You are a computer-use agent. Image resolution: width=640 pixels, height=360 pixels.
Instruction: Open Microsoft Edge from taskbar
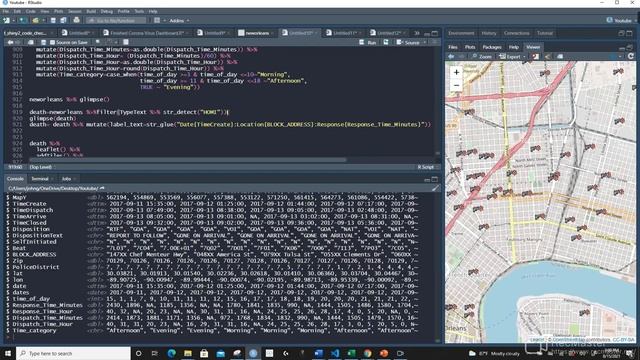171,353
